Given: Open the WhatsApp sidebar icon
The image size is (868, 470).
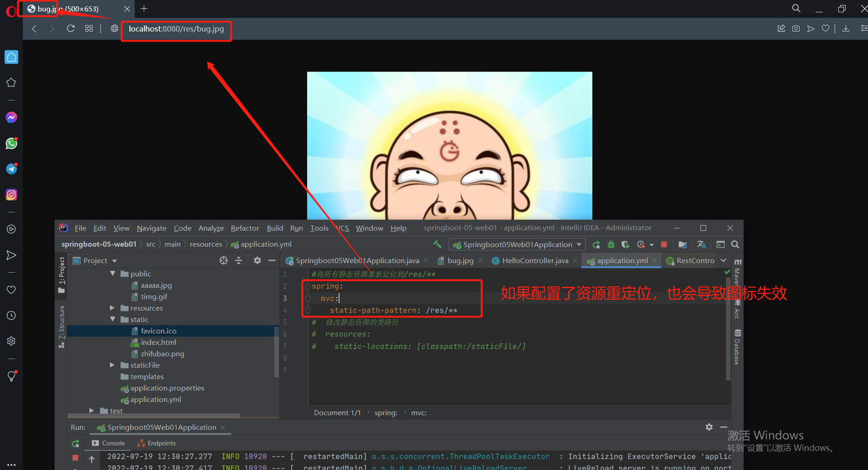Looking at the screenshot, I should pos(11,143).
